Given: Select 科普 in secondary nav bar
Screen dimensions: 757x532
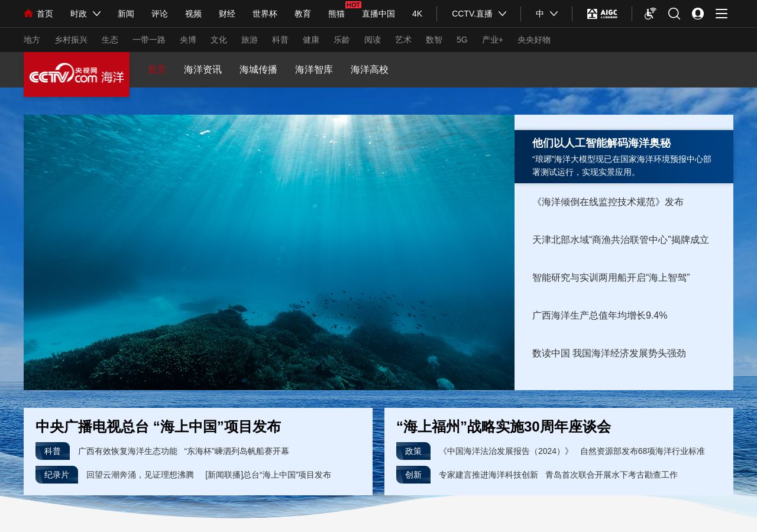Looking at the screenshot, I should (280, 40).
